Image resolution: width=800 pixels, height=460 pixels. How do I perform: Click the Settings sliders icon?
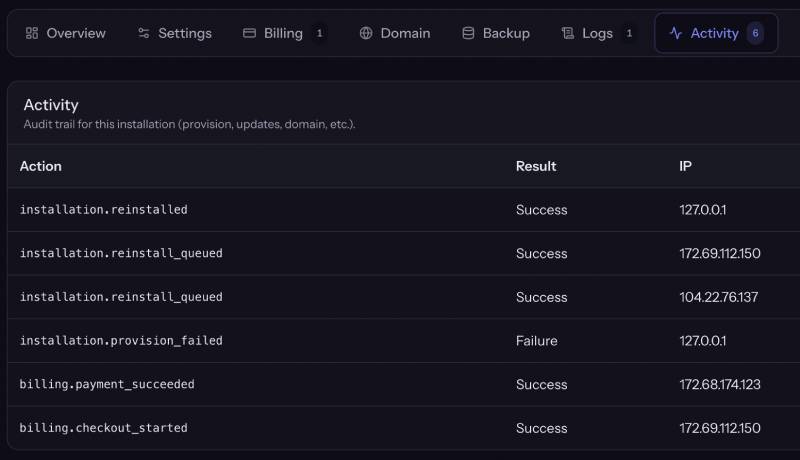pos(144,33)
